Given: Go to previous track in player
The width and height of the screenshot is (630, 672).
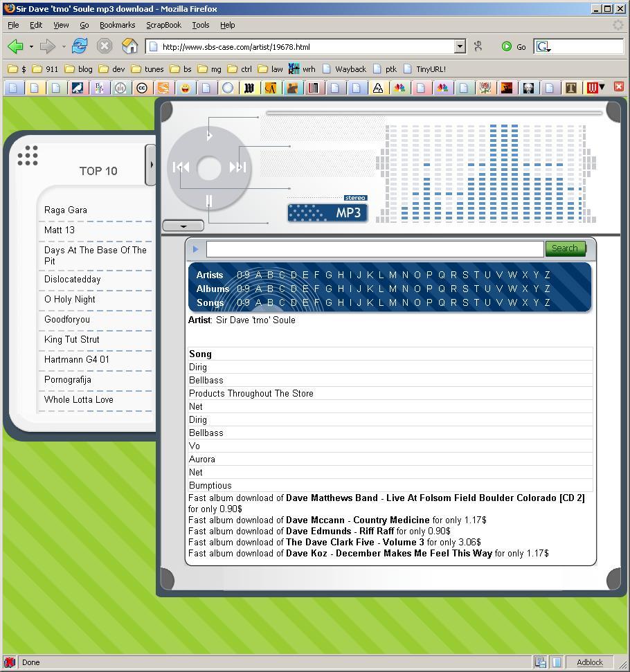Looking at the screenshot, I should pos(181,167).
